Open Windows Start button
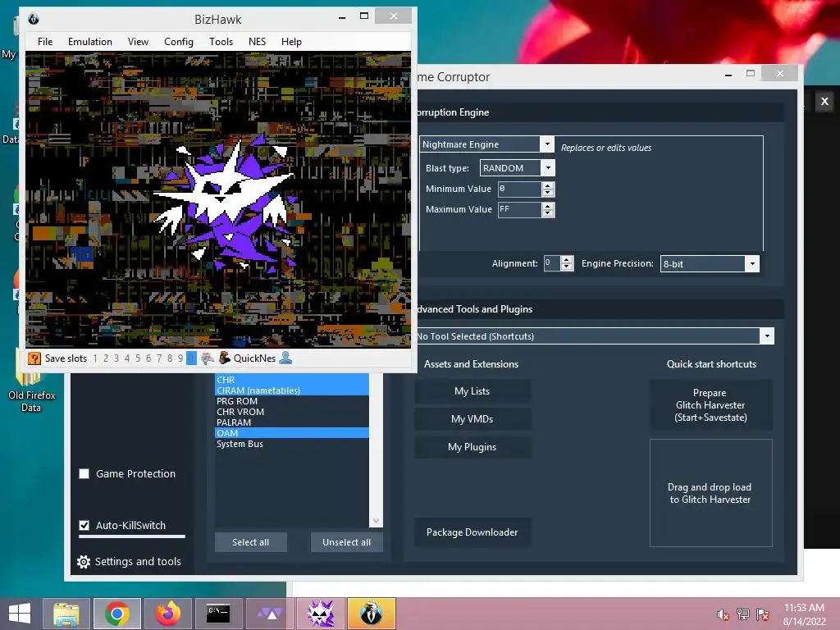The width and height of the screenshot is (840, 630). [x=20, y=614]
